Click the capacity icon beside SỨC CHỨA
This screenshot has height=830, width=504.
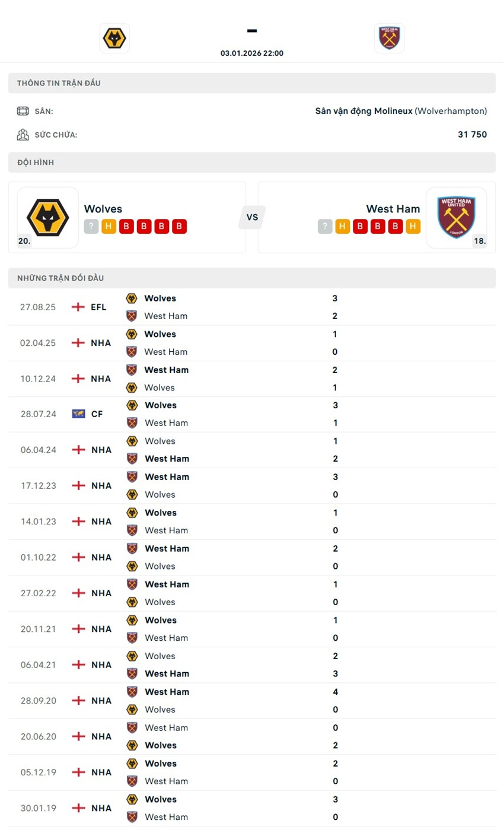(23, 134)
